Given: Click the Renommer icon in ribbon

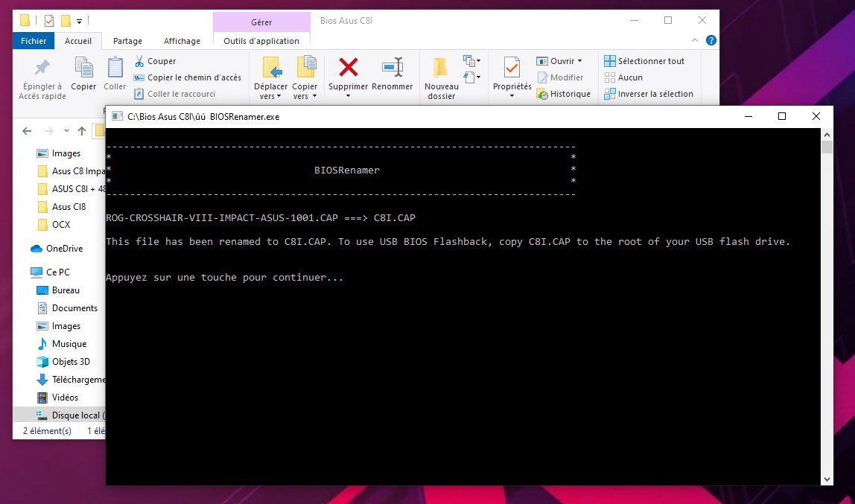Looking at the screenshot, I should pos(392,68).
